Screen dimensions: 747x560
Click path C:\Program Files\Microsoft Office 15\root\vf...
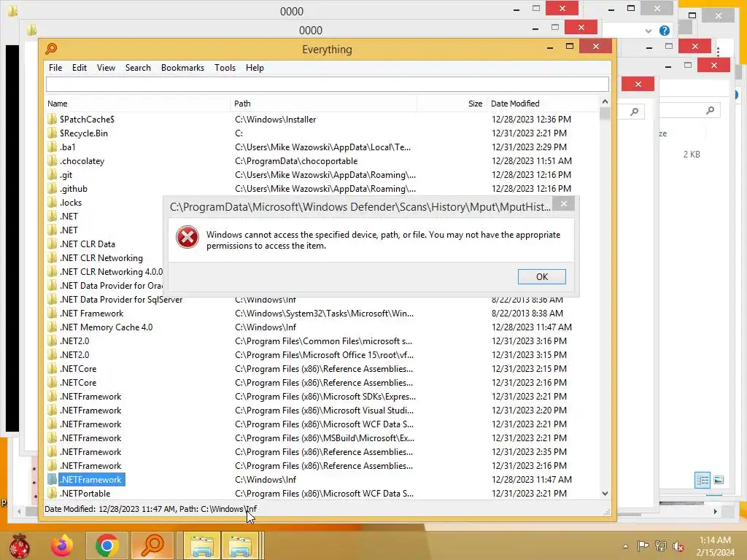324,355
